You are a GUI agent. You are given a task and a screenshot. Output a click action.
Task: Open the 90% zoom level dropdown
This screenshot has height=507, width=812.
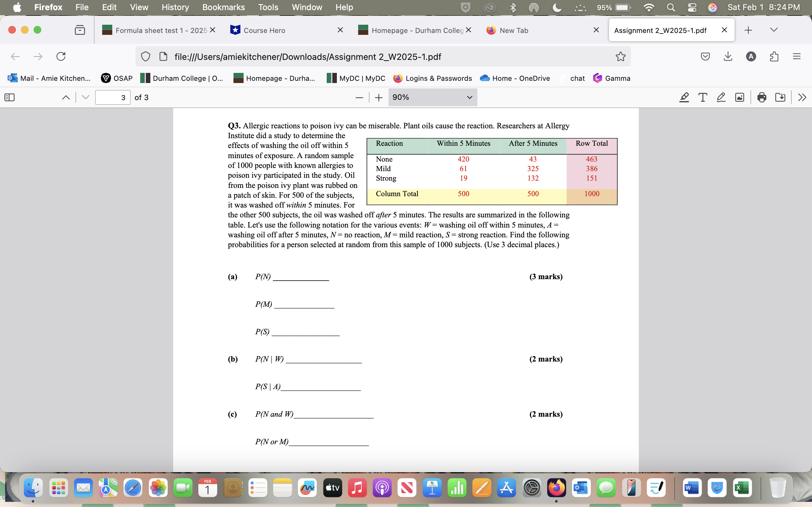(433, 97)
